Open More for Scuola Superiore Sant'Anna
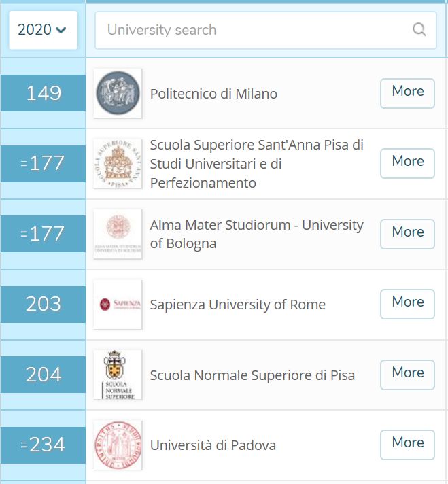Viewport: 448px width, 484px height. tap(408, 163)
